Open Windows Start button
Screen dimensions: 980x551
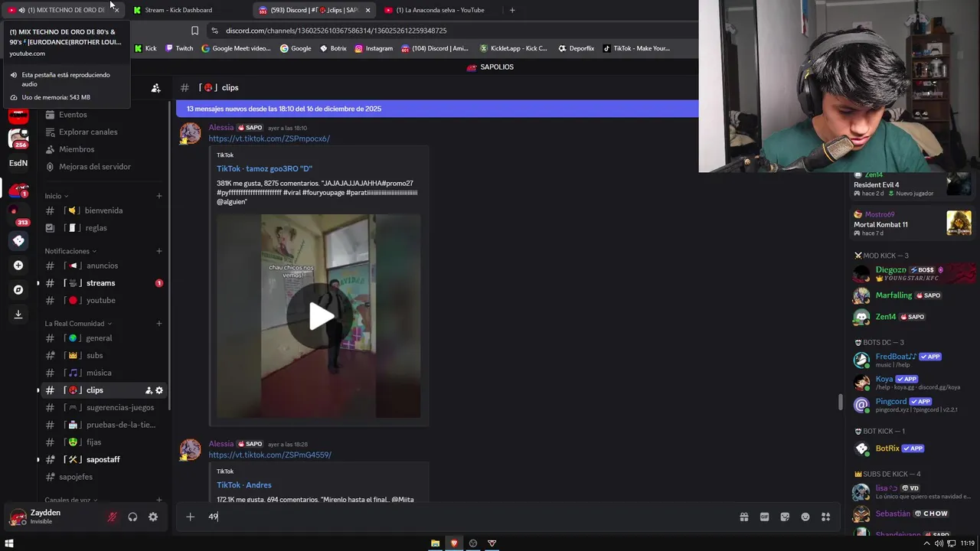(x=9, y=543)
